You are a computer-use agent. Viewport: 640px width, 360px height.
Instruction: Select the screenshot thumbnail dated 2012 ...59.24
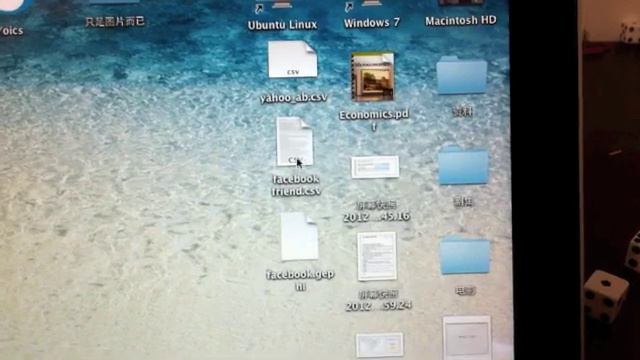click(377, 256)
